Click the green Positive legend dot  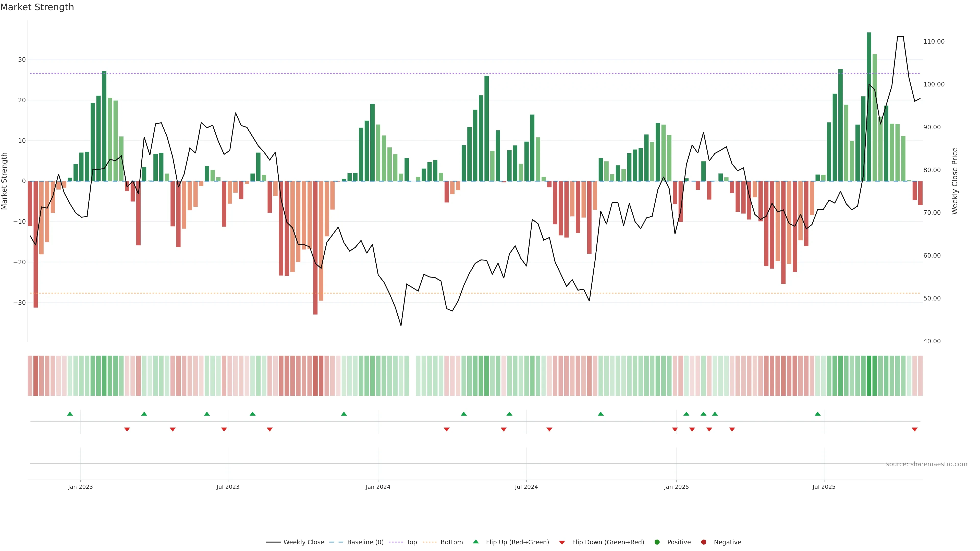657,542
